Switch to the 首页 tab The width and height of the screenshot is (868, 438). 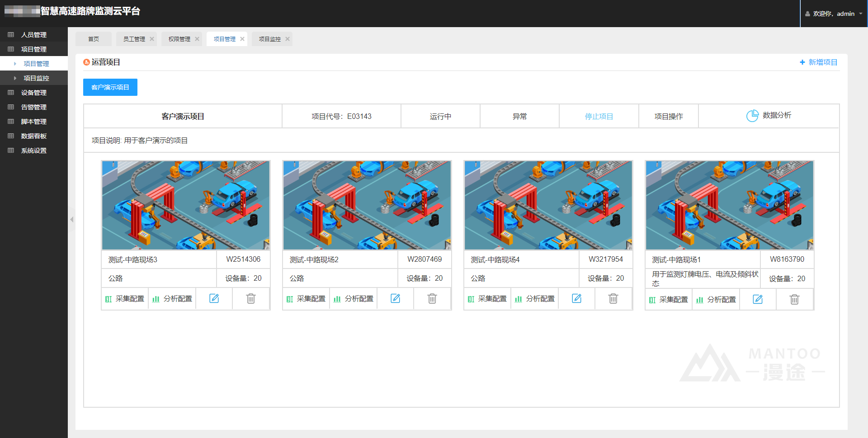(94, 39)
